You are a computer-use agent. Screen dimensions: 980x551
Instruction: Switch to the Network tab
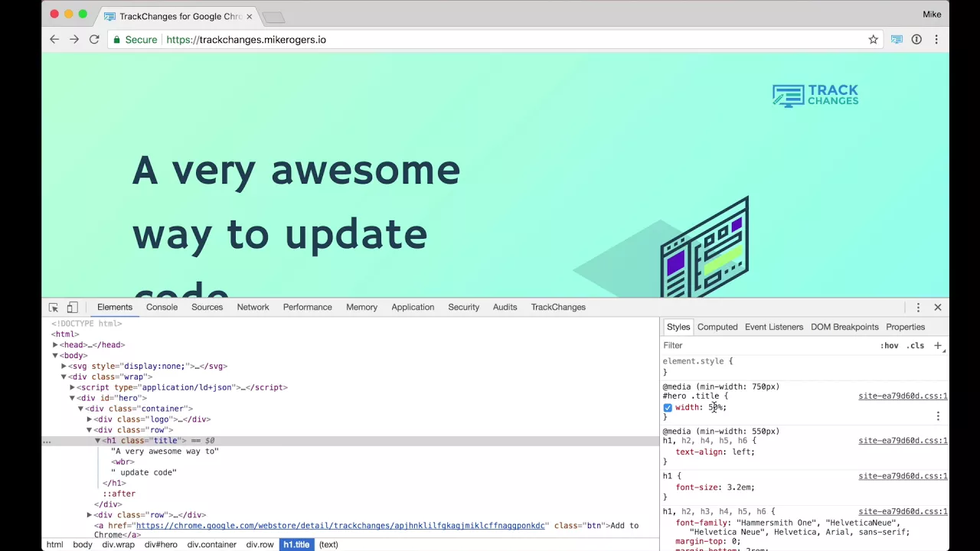tap(253, 308)
